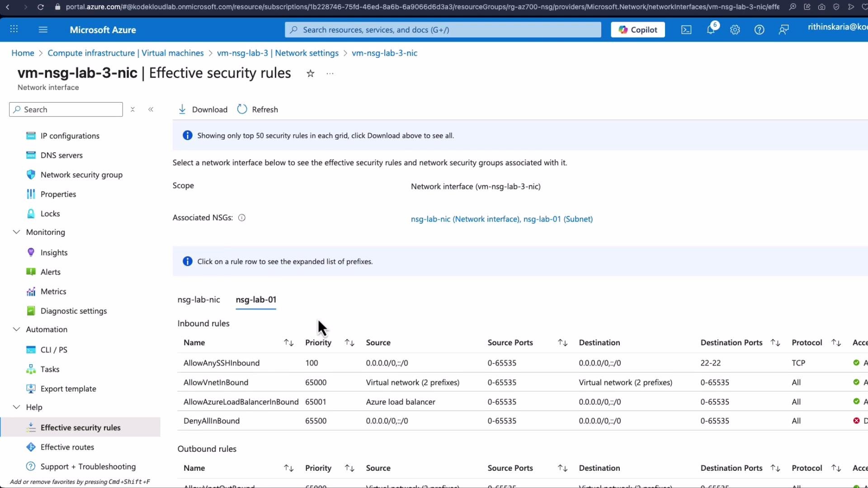Open Export template in sidebar

point(68,389)
